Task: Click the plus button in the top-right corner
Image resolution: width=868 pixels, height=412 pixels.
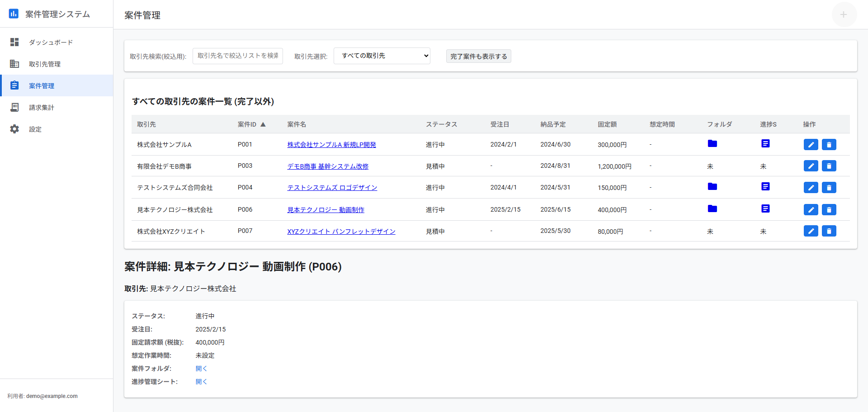Action: [x=844, y=14]
